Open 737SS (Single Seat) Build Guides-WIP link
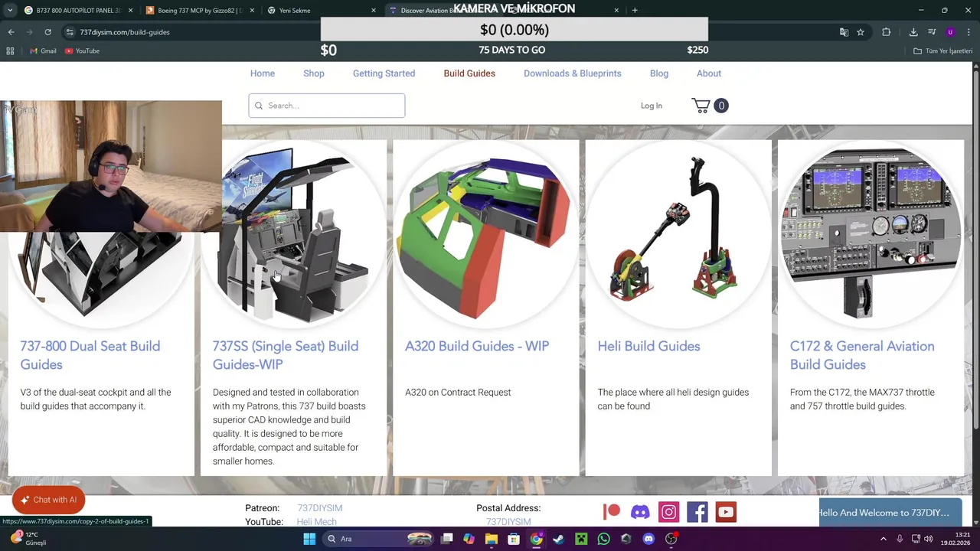This screenshot has width=980, height=551. click(286, 355)
